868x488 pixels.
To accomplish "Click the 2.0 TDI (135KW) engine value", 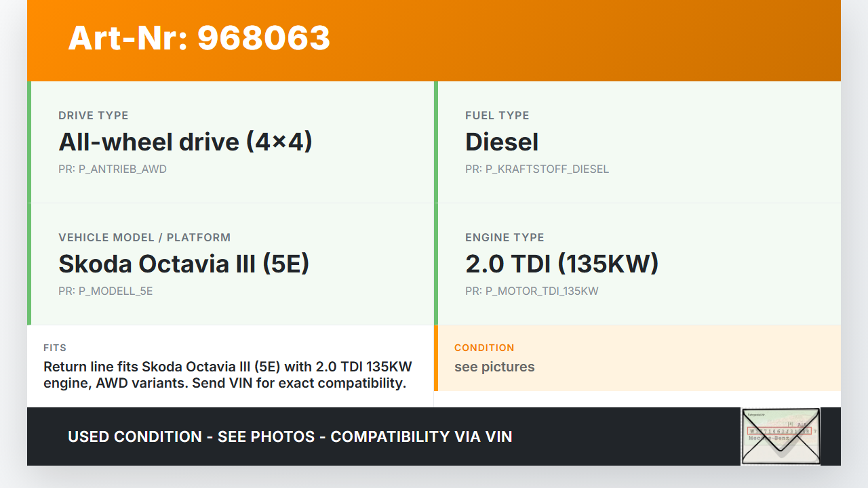I will pyautogui.click(x=561, y=264).
